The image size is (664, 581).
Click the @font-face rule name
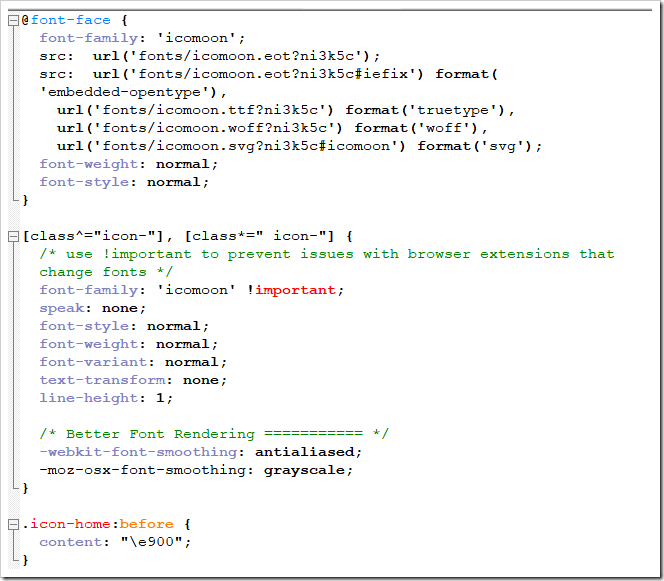tap(66, 20)
